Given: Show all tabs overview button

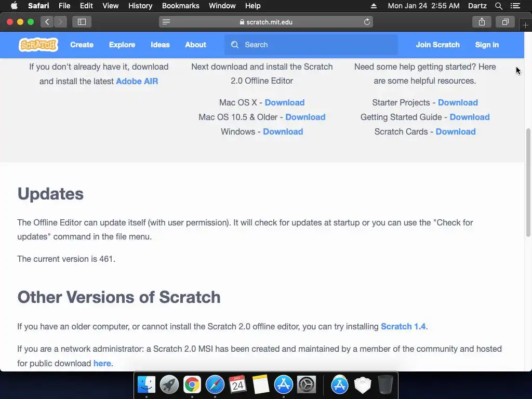Looking at the screenshot, I should click(x=505, y=22).
